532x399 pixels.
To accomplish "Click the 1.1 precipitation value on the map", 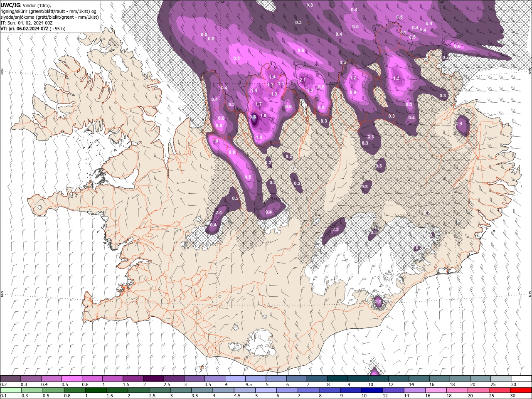I will (x=281, y=84).
